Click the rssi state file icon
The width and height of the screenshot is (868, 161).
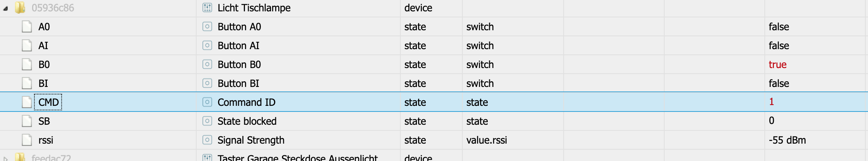(27, 140)
